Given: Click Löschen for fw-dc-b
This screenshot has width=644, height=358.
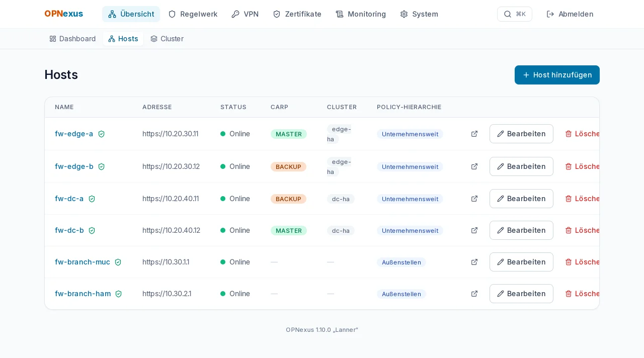Looking at the screenshot, I should pos(582,230).
